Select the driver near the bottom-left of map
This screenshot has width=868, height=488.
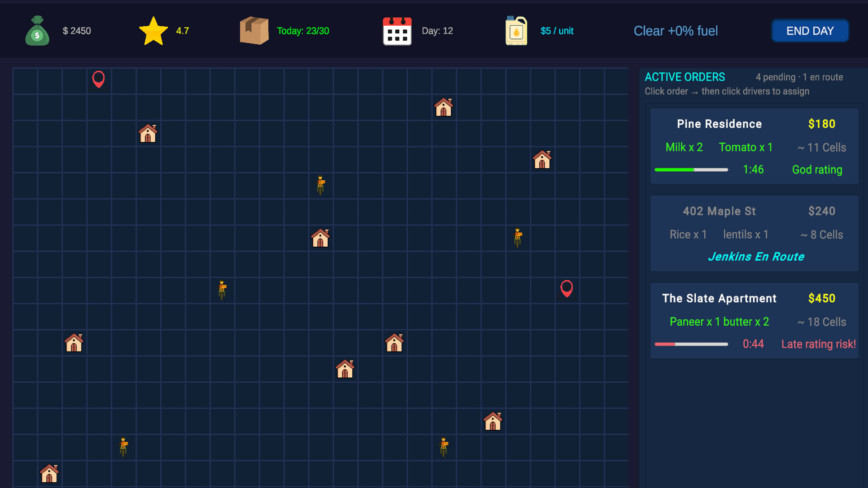click(123, 446)
